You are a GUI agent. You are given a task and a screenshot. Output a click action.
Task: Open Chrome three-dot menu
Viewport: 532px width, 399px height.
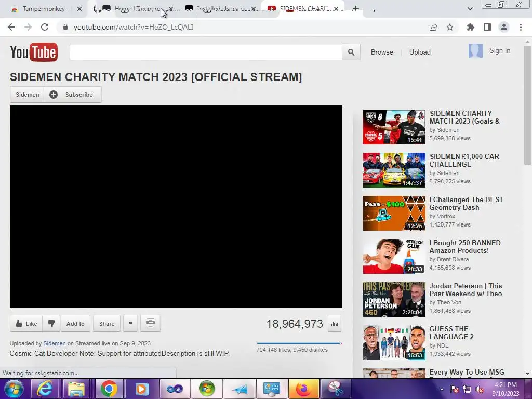(521, 27)
